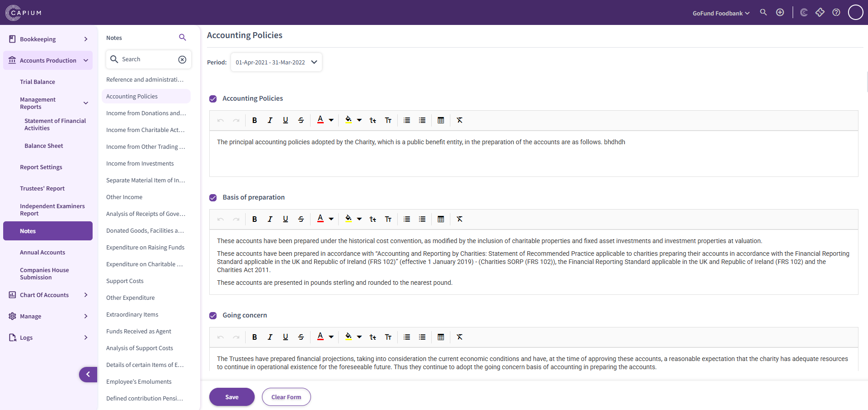Open the Other Income note

(x=124, y=197)
